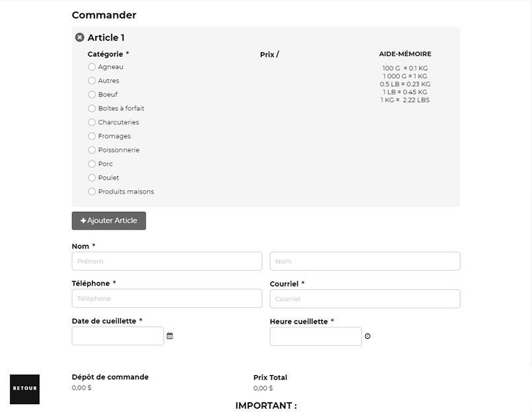Focus the Date de cueillette field
Image resolution: width=532 pixels, height=414 pixels.
point(117,336)
